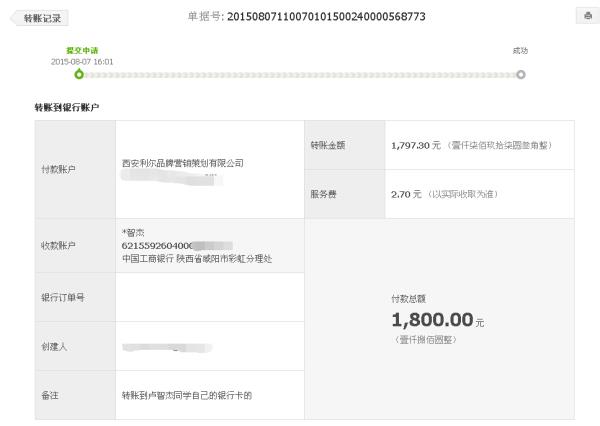Click the 1,800.00 total payment amount
The image size is (600, 426).
tap(432, 320)
